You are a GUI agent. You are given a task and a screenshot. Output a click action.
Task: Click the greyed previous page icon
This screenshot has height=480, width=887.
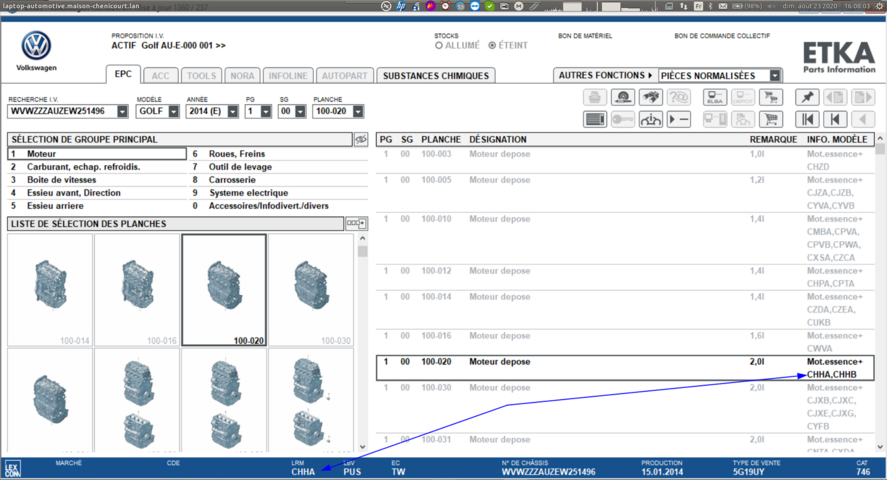click(x=834, y=97)
